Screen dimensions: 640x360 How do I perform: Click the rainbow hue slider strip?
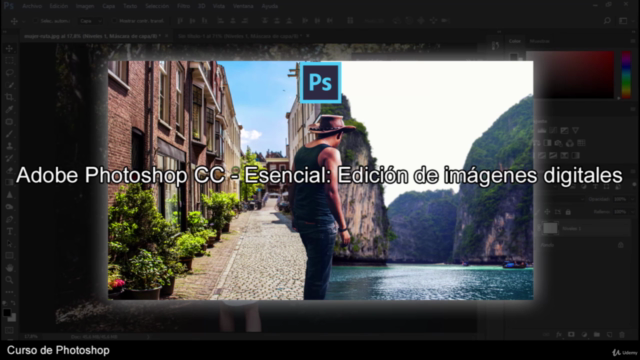(x=626, y=75)
